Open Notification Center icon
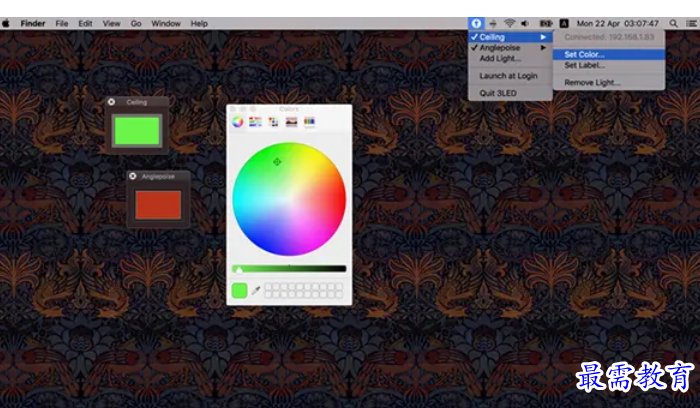This screenshot has height=408, width=700. 691,23
